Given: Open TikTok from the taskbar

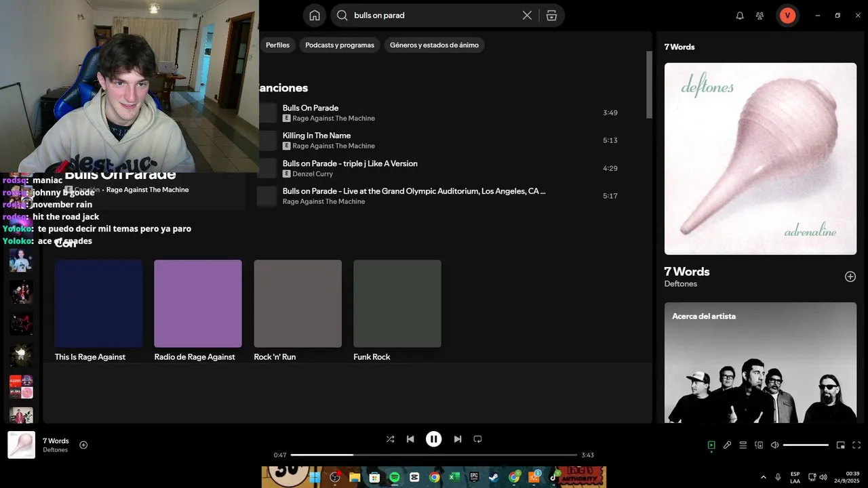Looking at the screenshot, I should (554, 477).
